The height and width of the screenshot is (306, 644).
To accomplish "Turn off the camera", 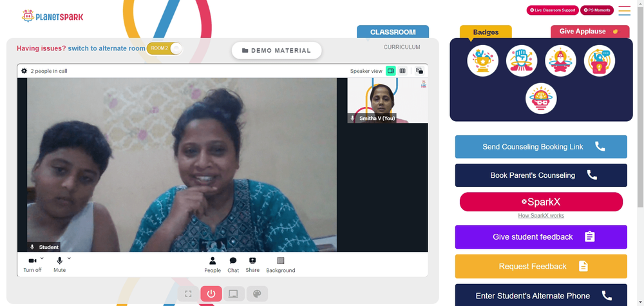I will (32, 265).
